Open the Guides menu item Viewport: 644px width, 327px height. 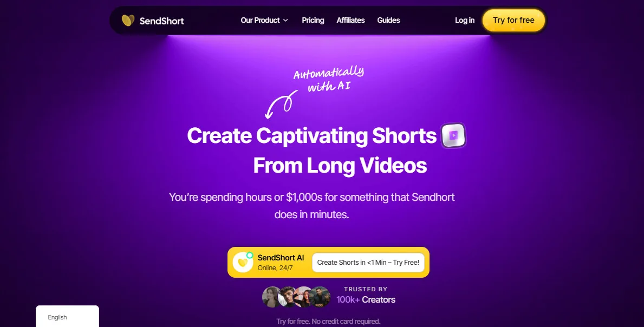[x=388, y=20]
